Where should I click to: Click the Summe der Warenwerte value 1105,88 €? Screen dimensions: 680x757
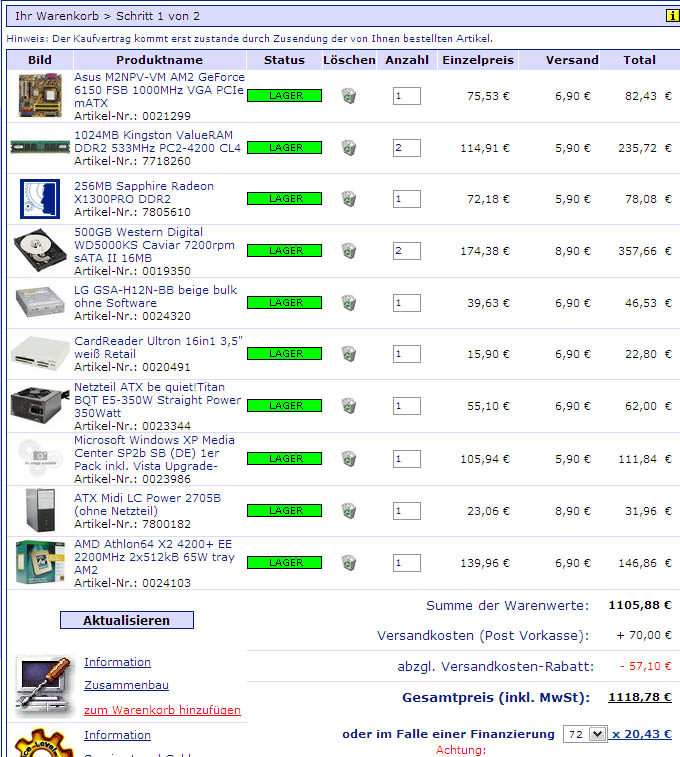tap(640, 605)
